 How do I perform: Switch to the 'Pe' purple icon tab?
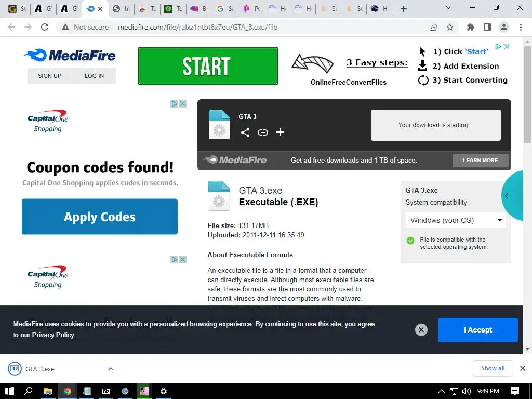tap(251, 9)
